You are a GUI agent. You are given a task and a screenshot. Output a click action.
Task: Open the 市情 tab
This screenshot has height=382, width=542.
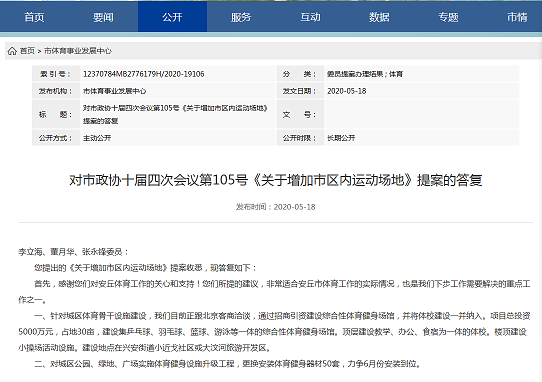(517, 17)
